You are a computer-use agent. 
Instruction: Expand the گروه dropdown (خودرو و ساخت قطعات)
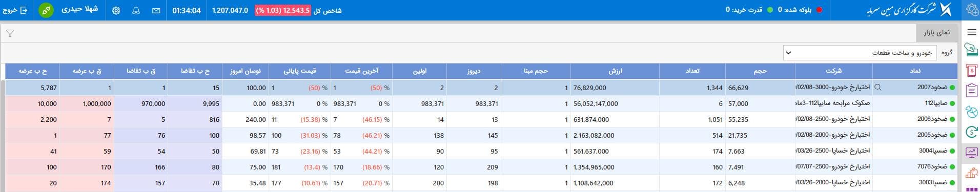click(x=860, y=53)
